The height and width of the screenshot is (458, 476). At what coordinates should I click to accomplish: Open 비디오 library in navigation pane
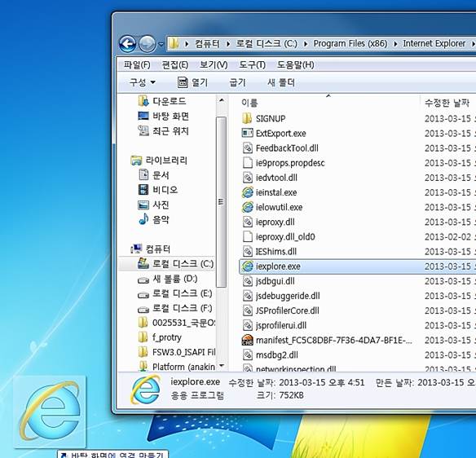tap(158, 190)
